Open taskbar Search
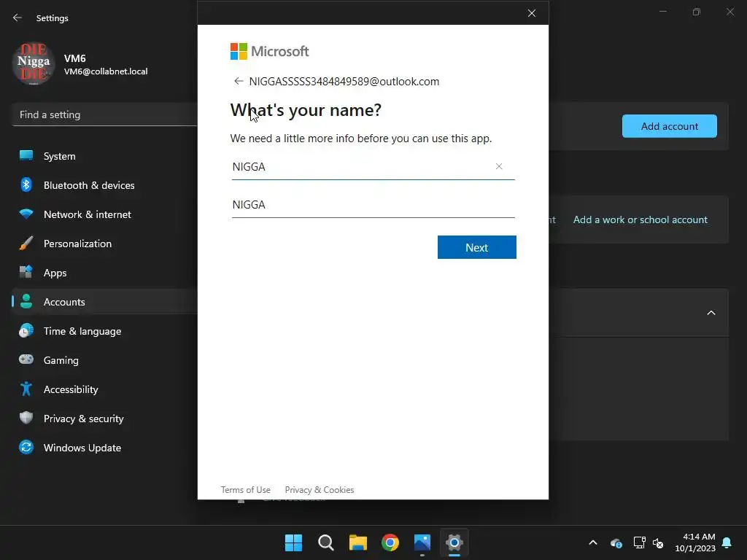The width and height of the screenshot is (747, 560). coord(326,542)
